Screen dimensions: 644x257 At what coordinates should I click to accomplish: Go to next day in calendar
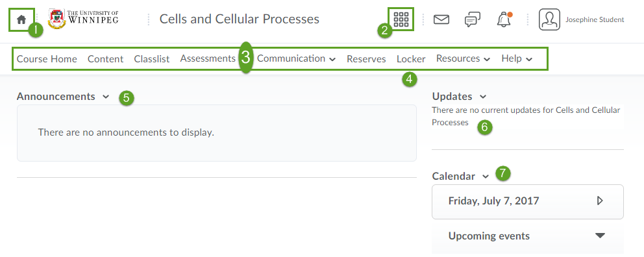tap(600, 201)
